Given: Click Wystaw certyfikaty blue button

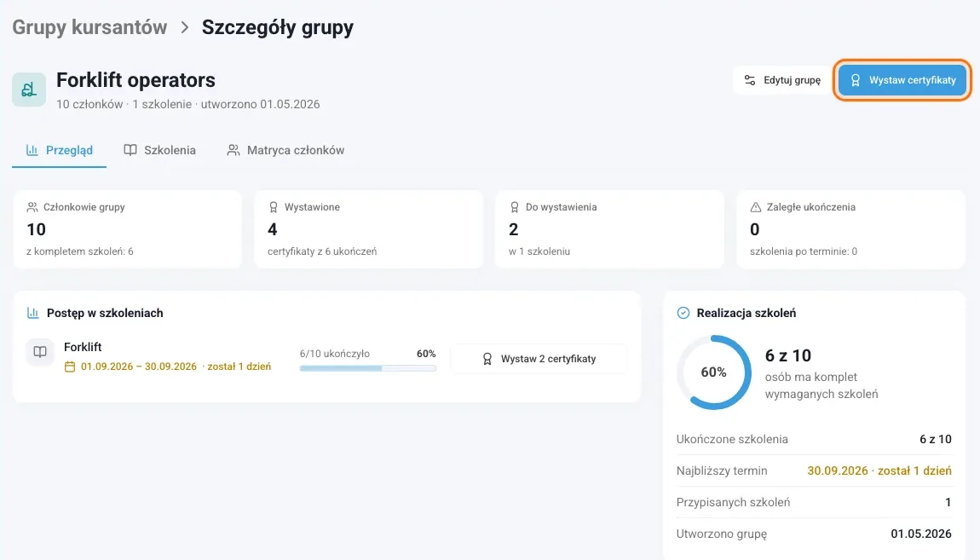Looking at the screenshot, I should coord(902,80).
